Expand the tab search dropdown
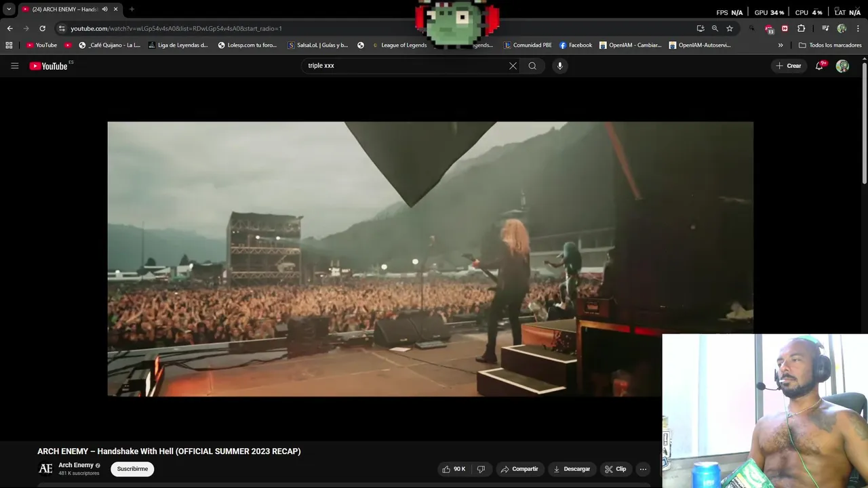The height and width of the screenshot is (488, 868). (9, 9)
